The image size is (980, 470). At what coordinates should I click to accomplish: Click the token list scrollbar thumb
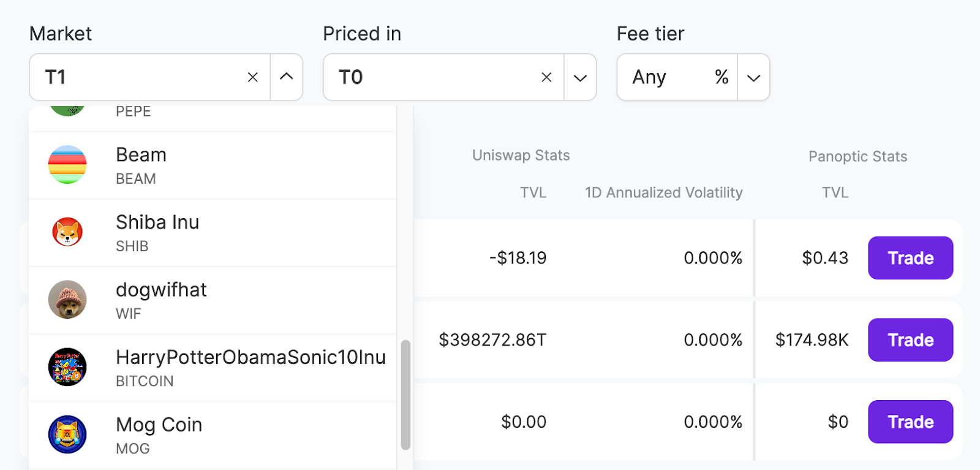click(x=405, y=395)
